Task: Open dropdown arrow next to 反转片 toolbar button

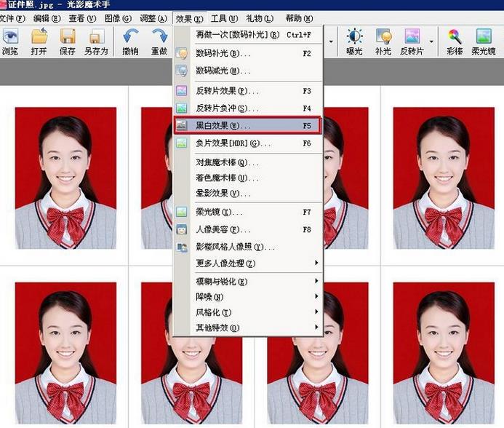Action: (431, 41)
